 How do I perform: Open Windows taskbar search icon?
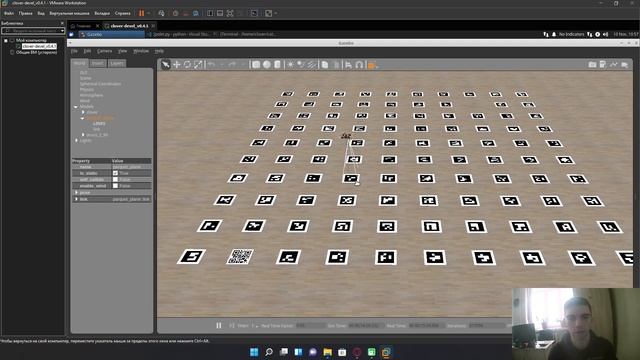(x=269, y=352)
